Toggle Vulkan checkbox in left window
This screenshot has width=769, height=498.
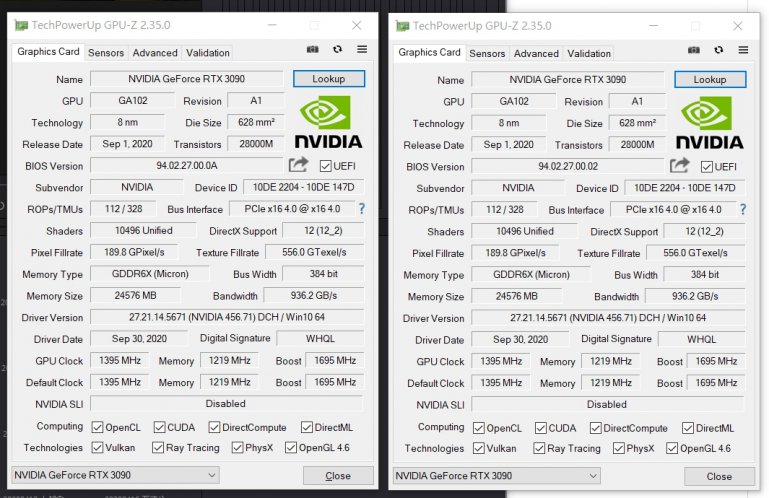[97, 447]
